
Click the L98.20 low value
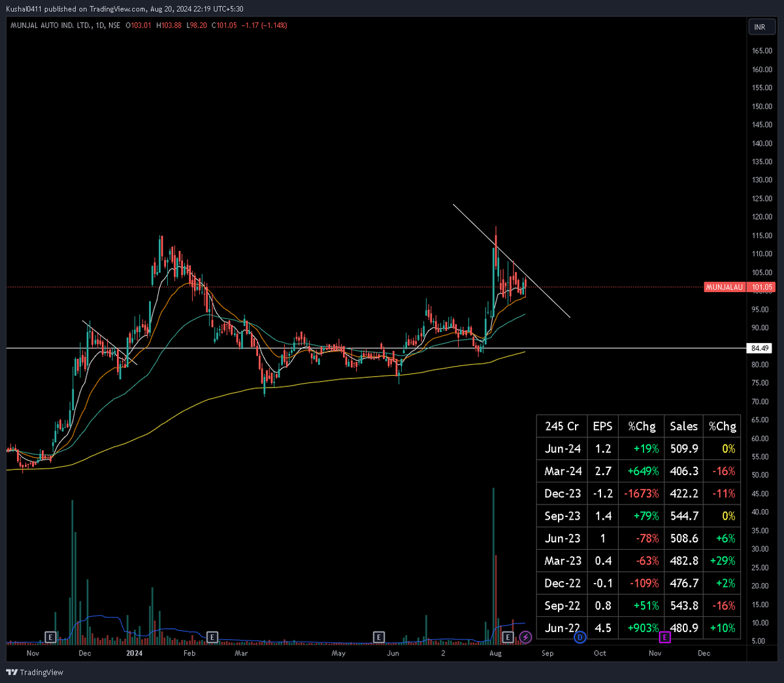coord(197,25)
